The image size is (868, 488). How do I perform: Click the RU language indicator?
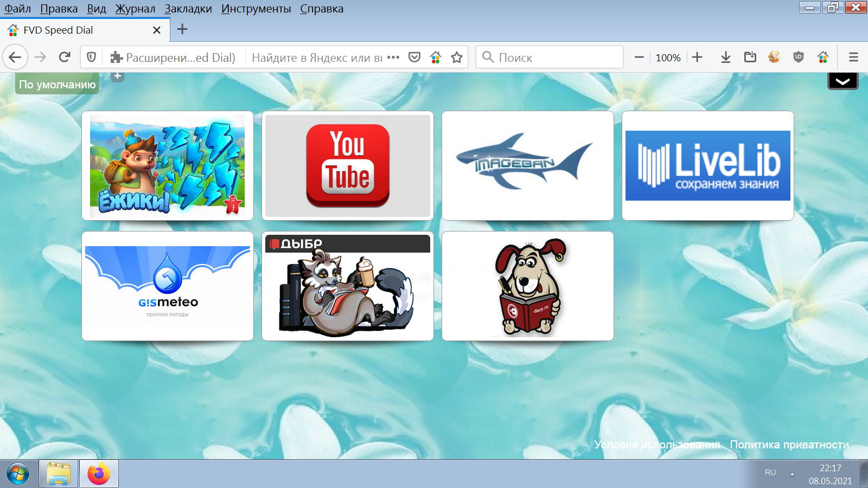pyautogui.click(x=770, y=473)
